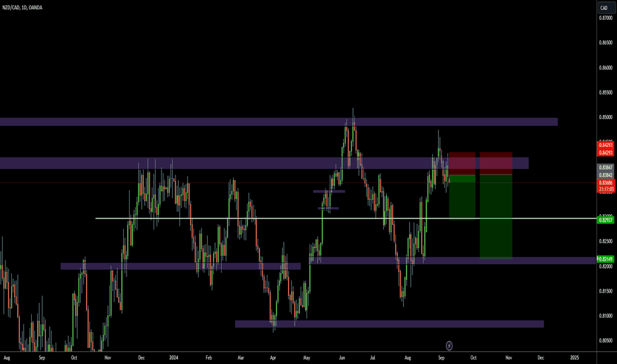The height and width of the screenshot is (364, 617).
Task: Select the lowest purple zone near 0.81000
Action: point(389,324)
